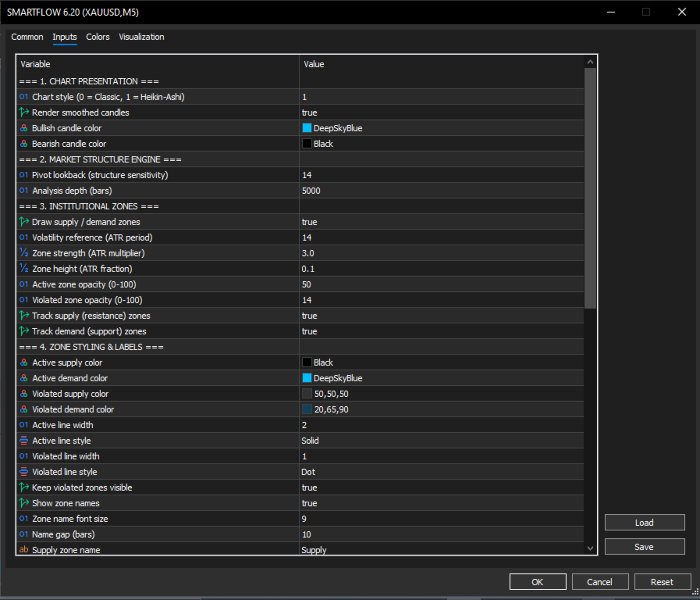Select the Inputs tab
This screenshot has width=700, height=600.
[x=65, y=37]
